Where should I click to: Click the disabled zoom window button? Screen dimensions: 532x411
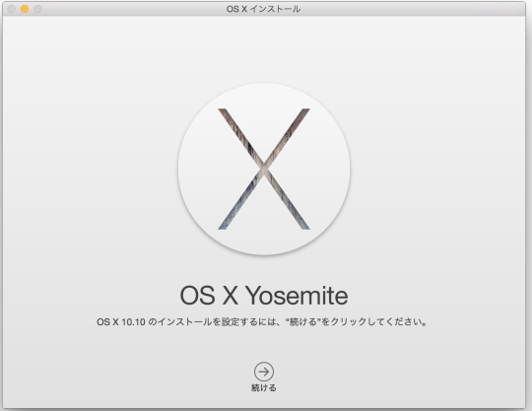click(x=37, y=9)
